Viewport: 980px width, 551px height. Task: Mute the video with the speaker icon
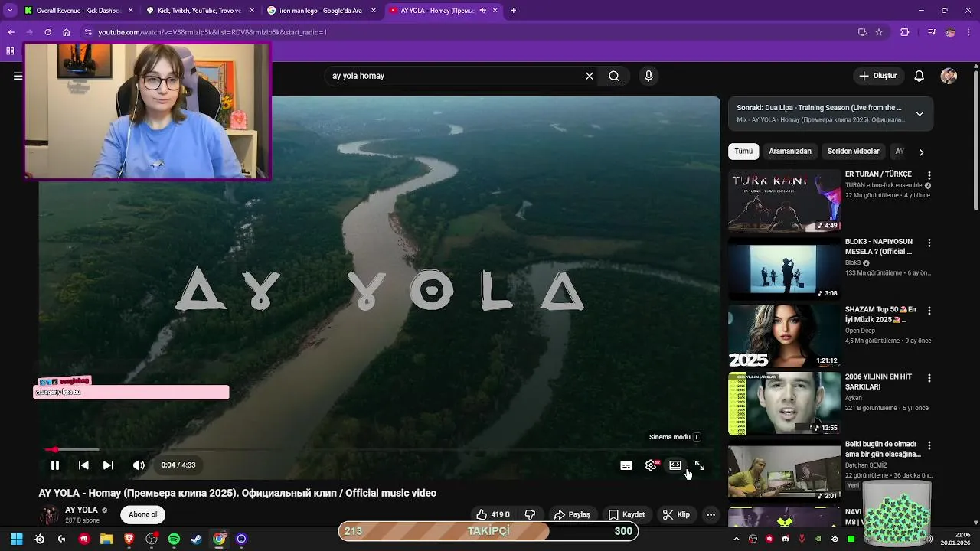[x=139, y=465]
